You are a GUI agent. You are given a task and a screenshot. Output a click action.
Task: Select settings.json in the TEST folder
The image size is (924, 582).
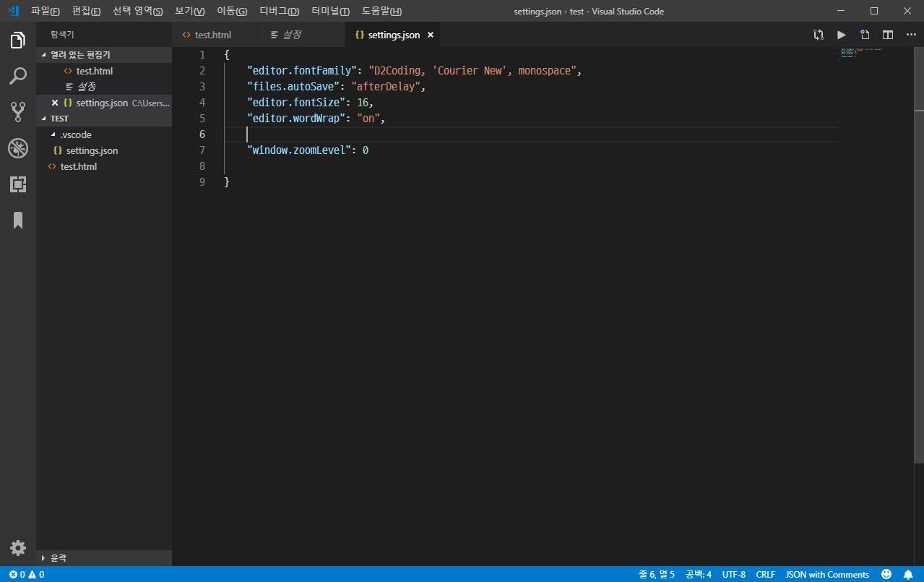tap(92, 150)
